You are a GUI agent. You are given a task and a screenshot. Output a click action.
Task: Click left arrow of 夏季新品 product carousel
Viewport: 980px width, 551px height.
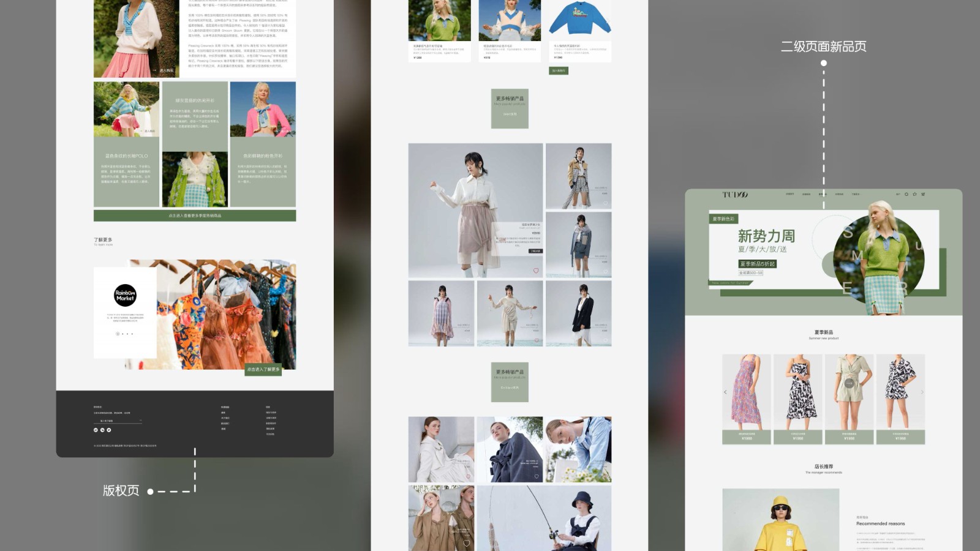pos(726,392)
